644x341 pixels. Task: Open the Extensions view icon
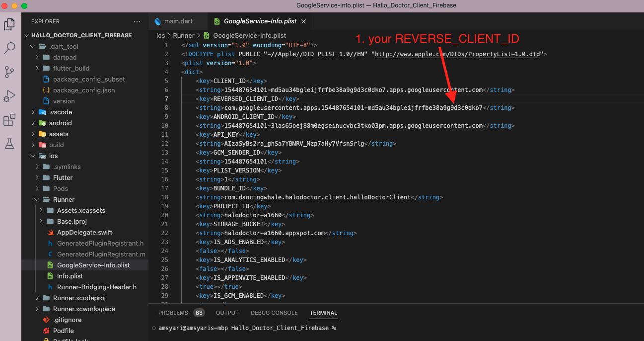[9, 120]
